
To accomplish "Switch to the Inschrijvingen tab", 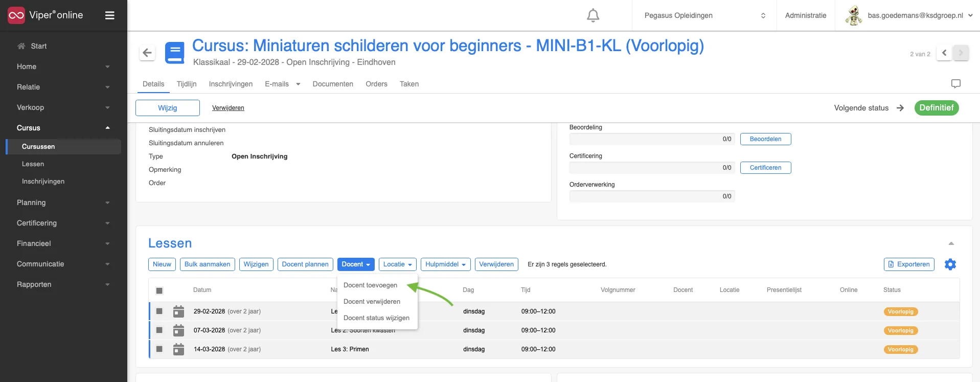I will click(x=231, y=84).
